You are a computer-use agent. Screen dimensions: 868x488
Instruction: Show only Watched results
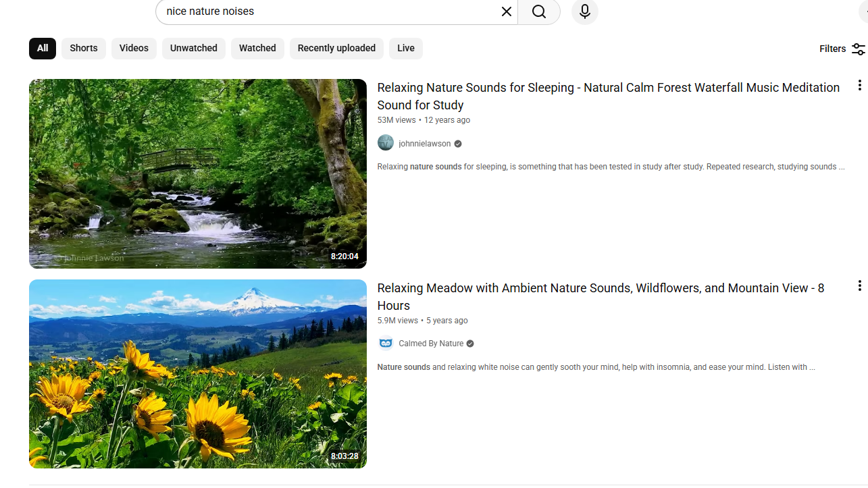click(x=257, y=49)
